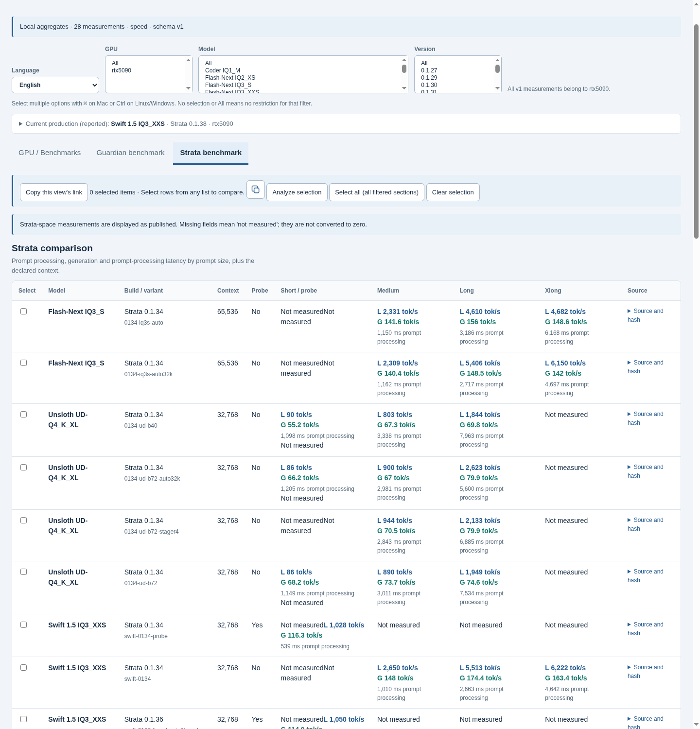Image resolution: width=700 pixels, height=729 pixels.
Task: Tick the checkbox for variant 0134-iq3s-auto
Action: tap(23, 311)
